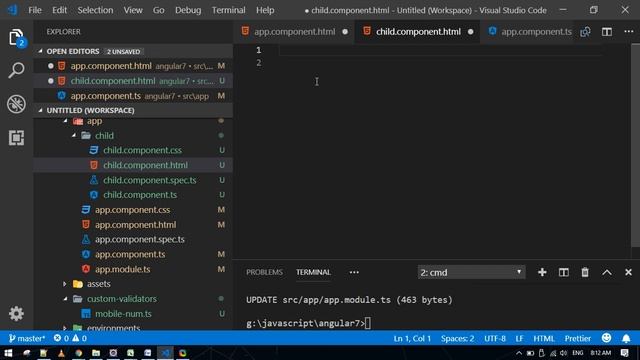
Task: Change encoding via UTF-8 status item
Action: point(495,338)
